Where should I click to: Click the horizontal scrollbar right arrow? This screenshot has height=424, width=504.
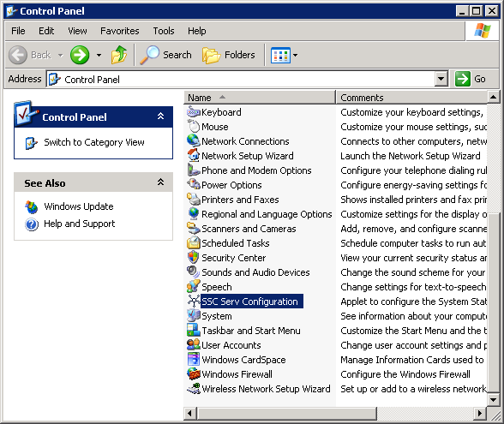point(480,413)
